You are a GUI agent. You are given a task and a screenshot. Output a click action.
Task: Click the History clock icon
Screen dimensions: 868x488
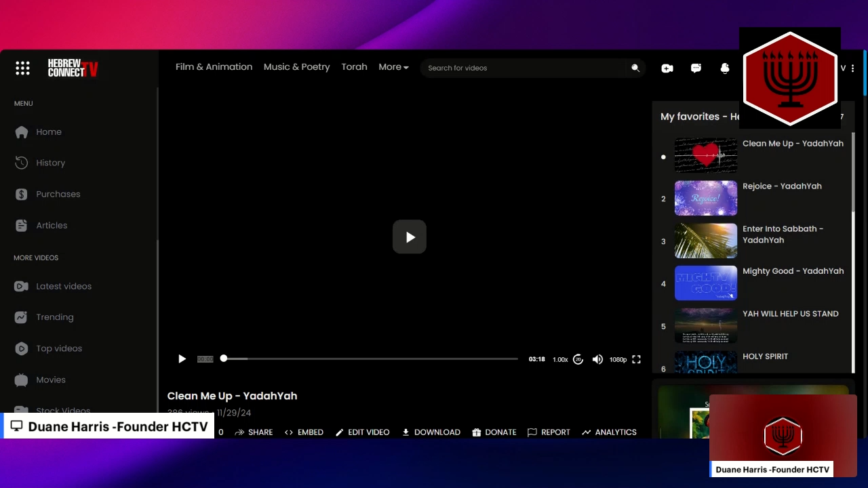pos(22,163)
